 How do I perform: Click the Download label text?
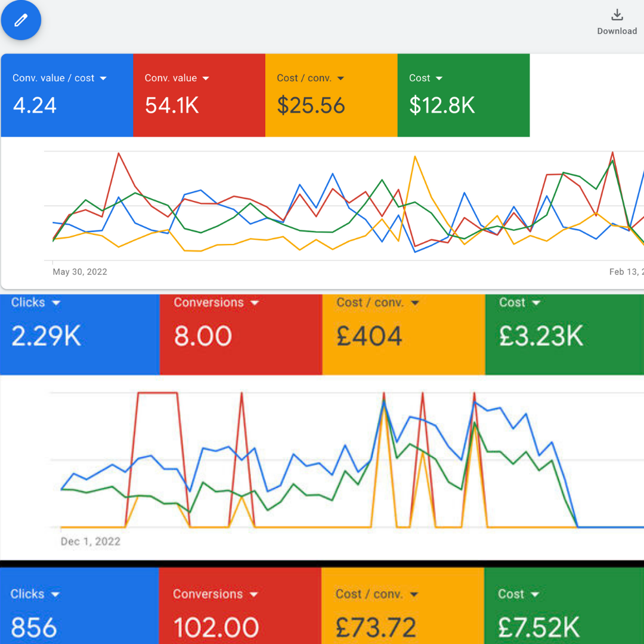617,31
